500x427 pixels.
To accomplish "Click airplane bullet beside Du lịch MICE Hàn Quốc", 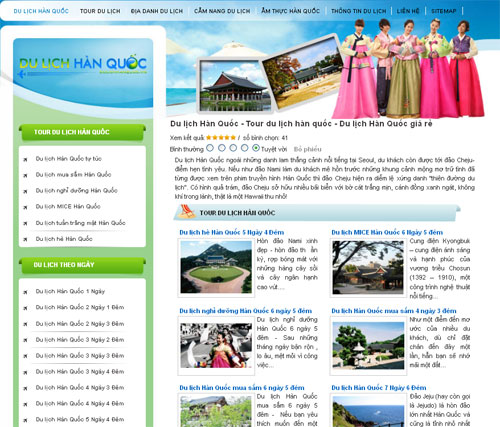I will coord(25,208).
